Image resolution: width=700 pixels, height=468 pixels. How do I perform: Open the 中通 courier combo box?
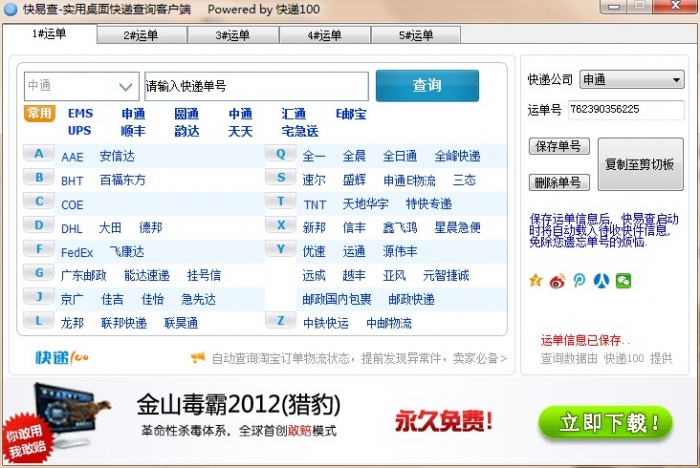tap(82, 86)
